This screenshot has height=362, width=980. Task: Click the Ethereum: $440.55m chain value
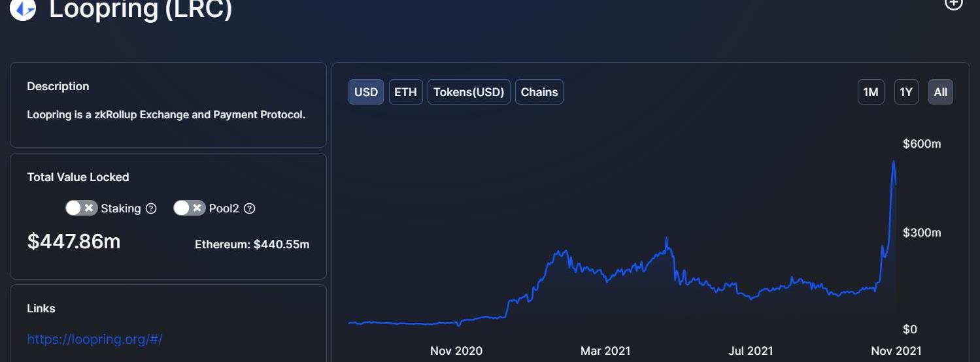(x=252, y=244)
